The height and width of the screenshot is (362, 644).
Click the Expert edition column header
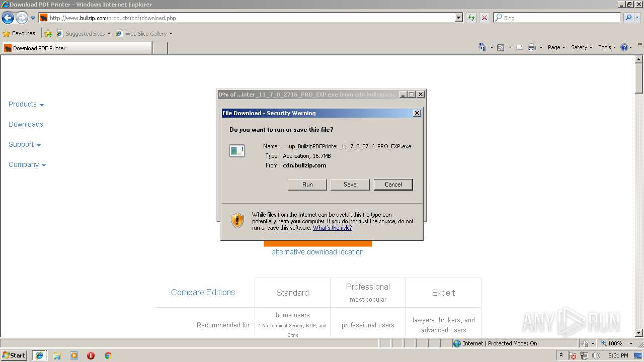tap(443, 293)
